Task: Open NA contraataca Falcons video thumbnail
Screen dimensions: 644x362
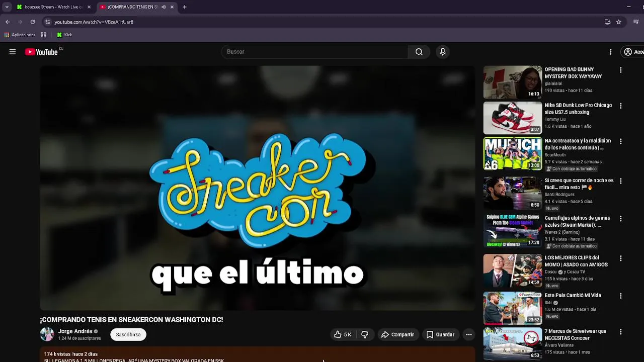Action: click(x=512, y=153)
